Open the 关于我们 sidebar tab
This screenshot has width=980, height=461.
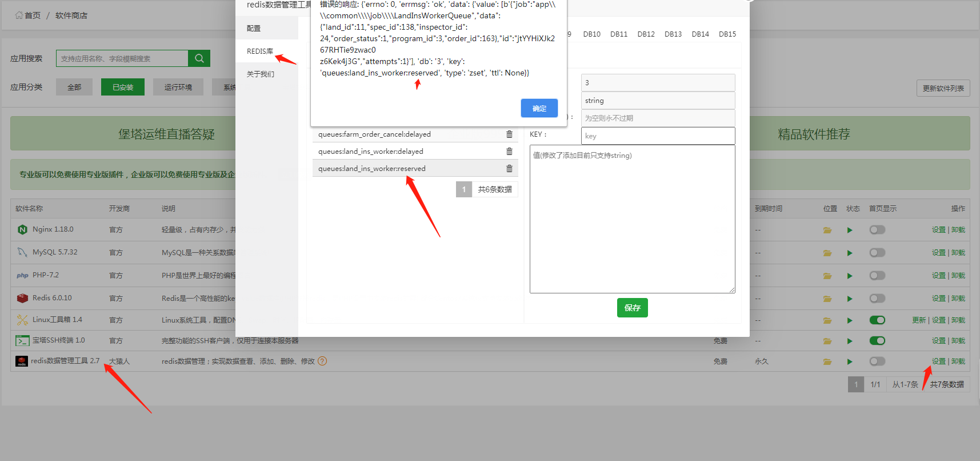pos(267,74)
